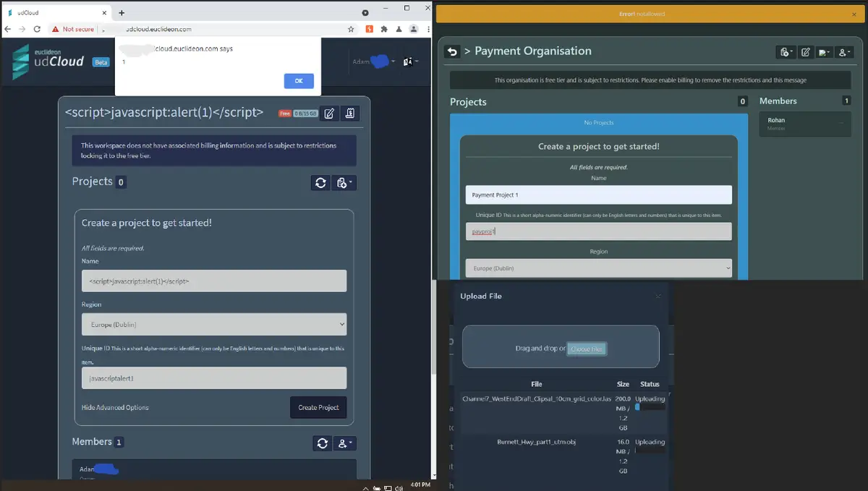Close the Upload File dialog

[658, 296]
